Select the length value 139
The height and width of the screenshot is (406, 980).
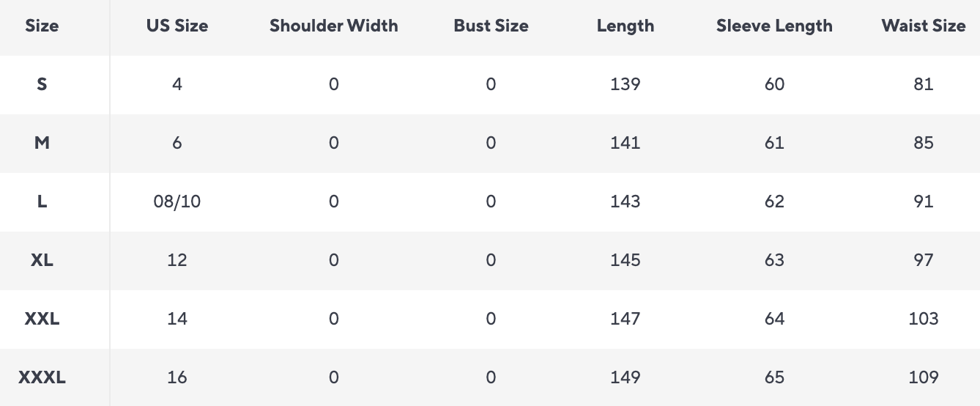[x=626, y=84]
